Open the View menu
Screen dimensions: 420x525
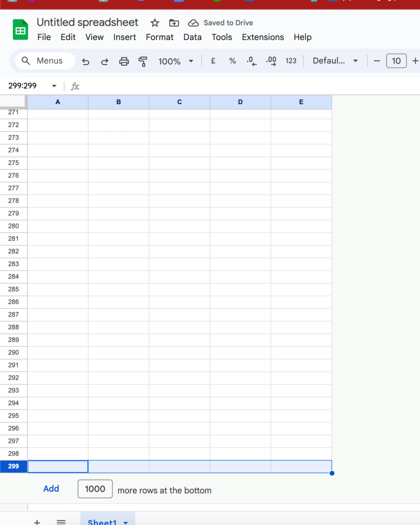tap(94, 37)
